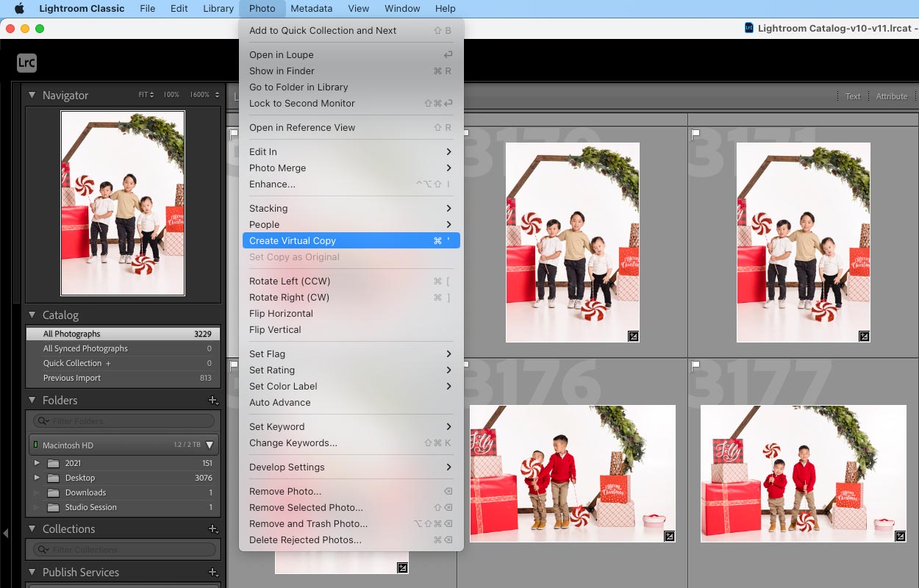Open the Metadata menu

pyautogui.click(x=311, y=8)
